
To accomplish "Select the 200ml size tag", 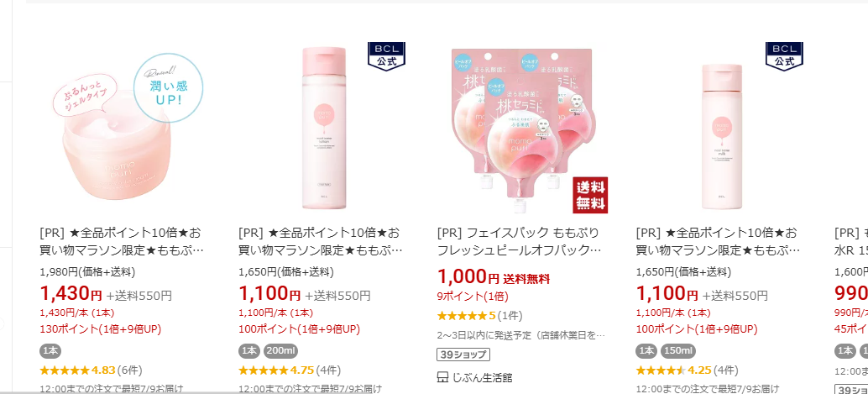I will [x=281, y=351].
